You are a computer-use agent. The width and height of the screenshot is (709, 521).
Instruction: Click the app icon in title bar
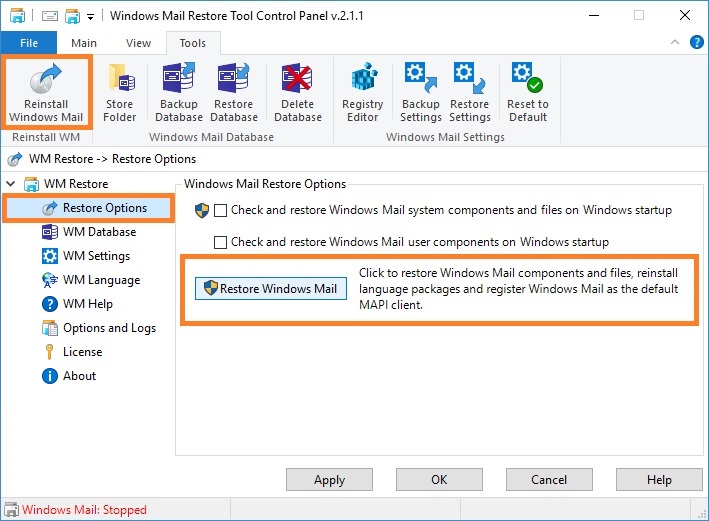coord(17,16)
